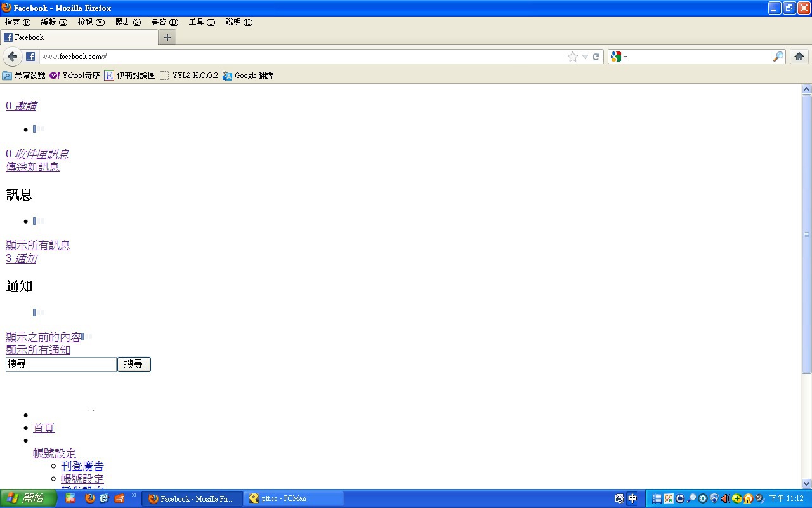
Task: Open the 工具 (T) menu
Action: click(x=202, y=22)
